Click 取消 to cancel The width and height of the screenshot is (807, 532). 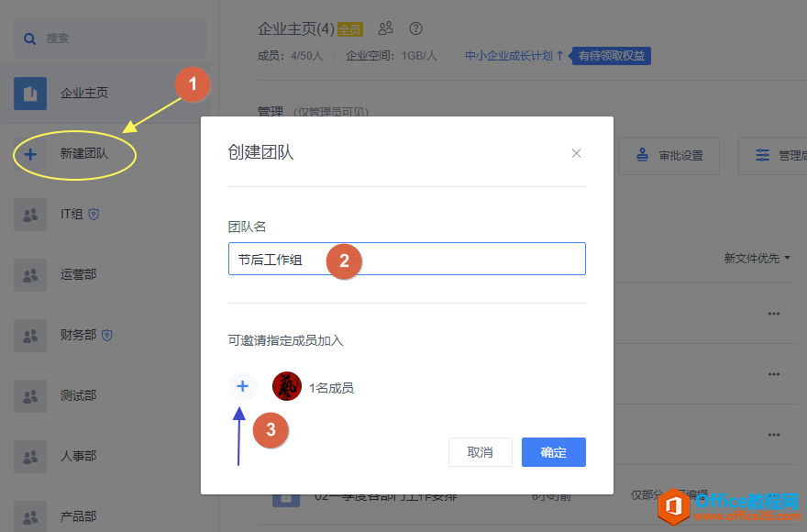pyautogui.click(x=481, y=452)
